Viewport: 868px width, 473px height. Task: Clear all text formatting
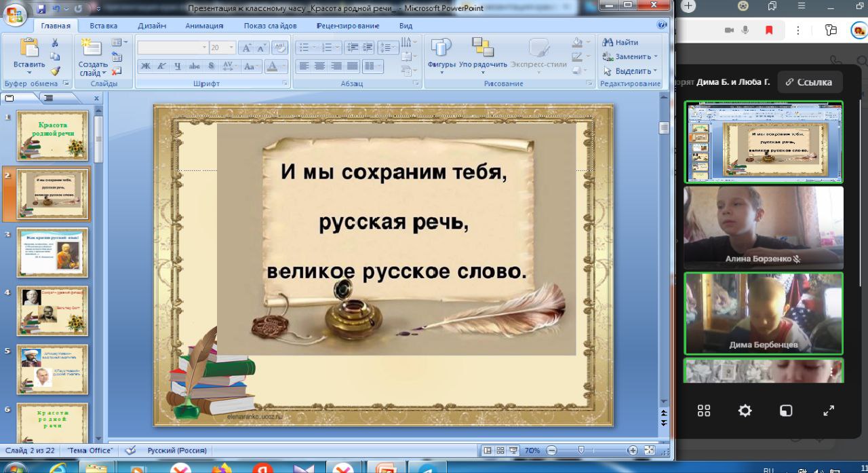pyautogui.click(x=280, y=48)
